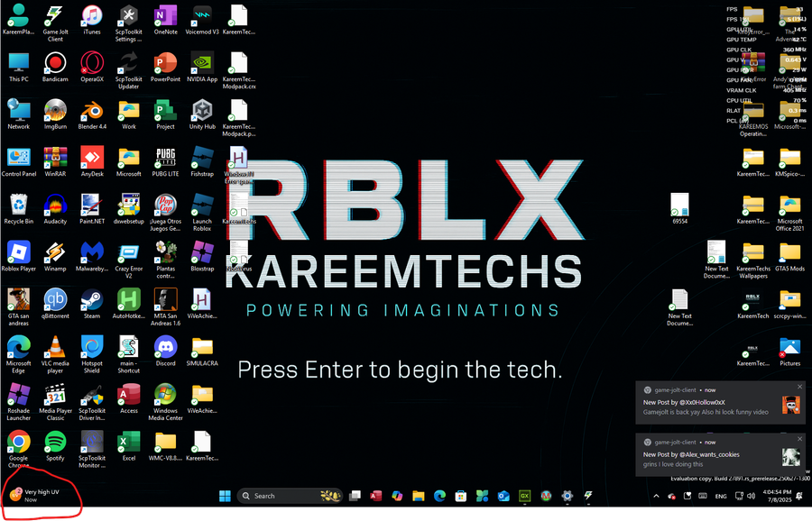Open the Paint.NET shortcut
This screenshot has width=812, height=521.
tap(92, 209)
